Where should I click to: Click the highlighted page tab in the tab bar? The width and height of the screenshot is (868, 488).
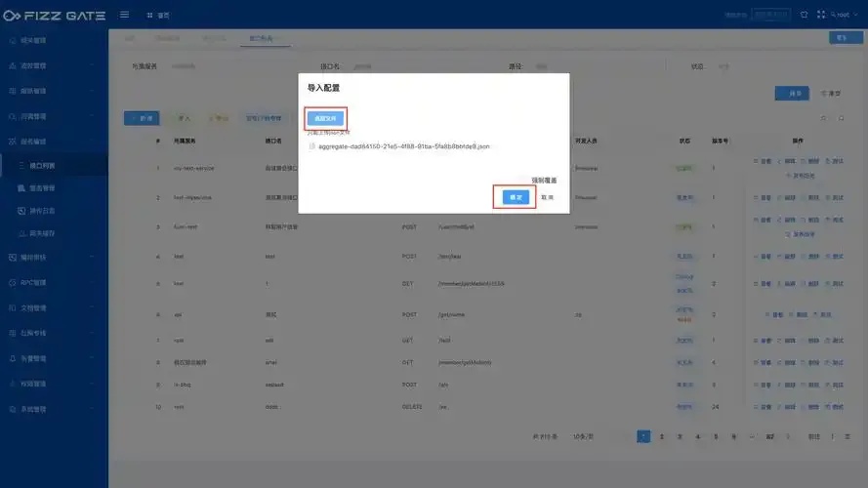point(262,38)
